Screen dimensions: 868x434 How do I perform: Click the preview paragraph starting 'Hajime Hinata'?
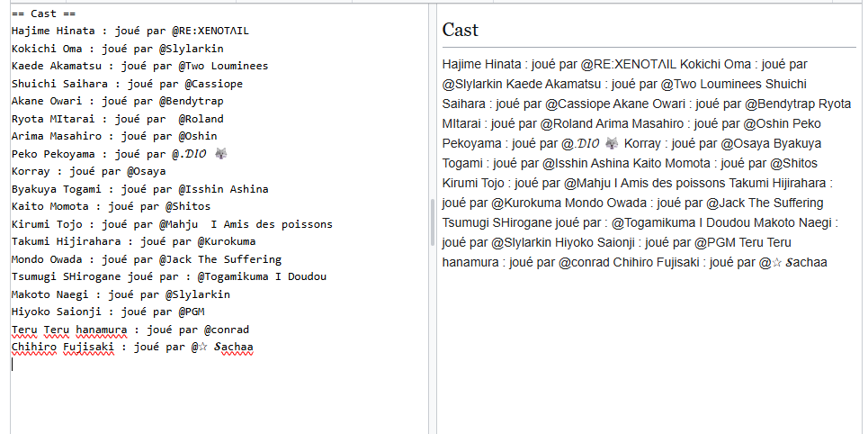(x=647, y=164)
